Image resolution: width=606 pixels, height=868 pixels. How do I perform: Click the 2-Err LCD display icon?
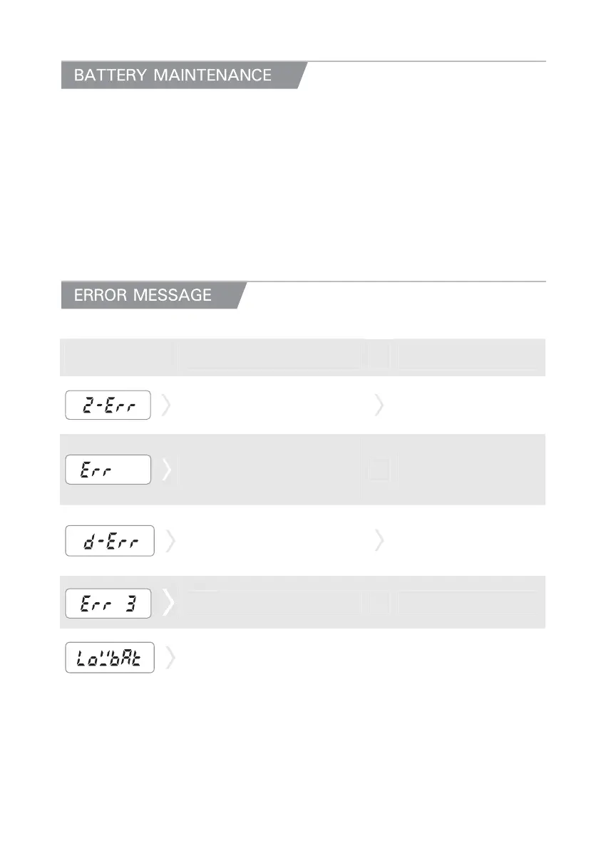108,405
